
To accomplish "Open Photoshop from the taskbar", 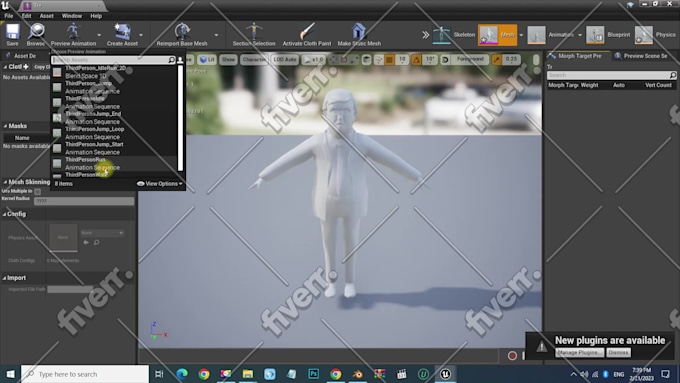I will tap(313, 373).
